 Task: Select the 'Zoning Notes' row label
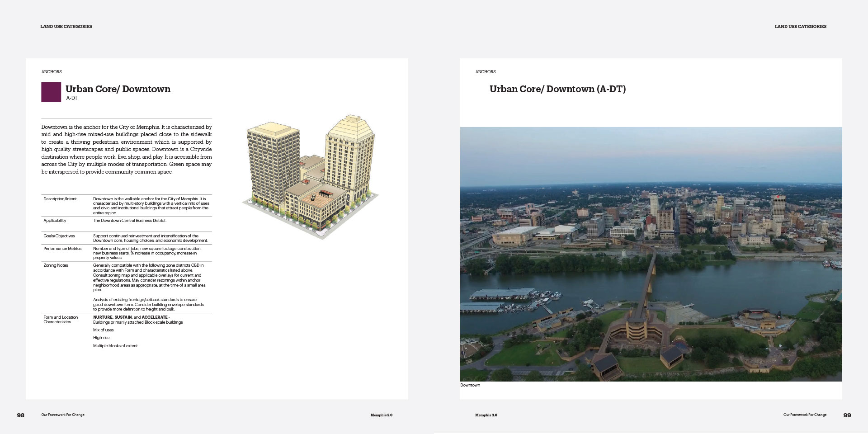click(56, 265)
